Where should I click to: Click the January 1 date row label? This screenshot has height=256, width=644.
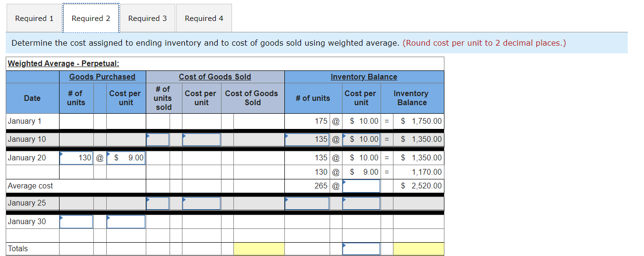point(25,121)
